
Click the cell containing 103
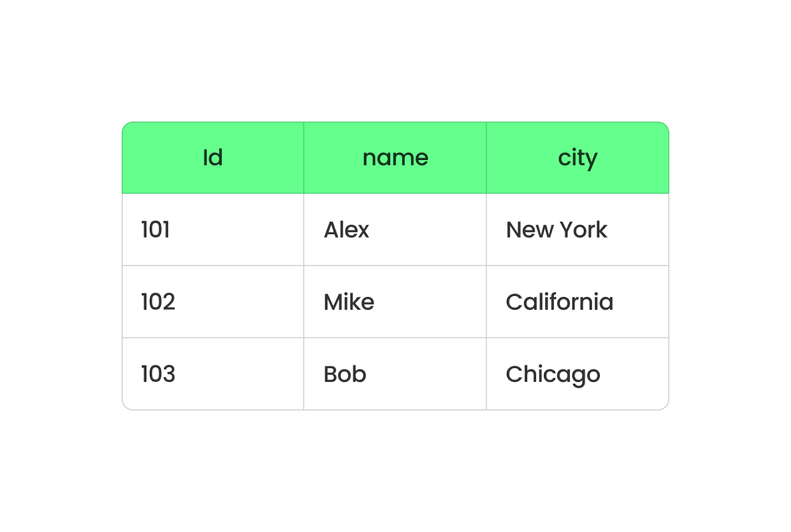pos(213,374)
